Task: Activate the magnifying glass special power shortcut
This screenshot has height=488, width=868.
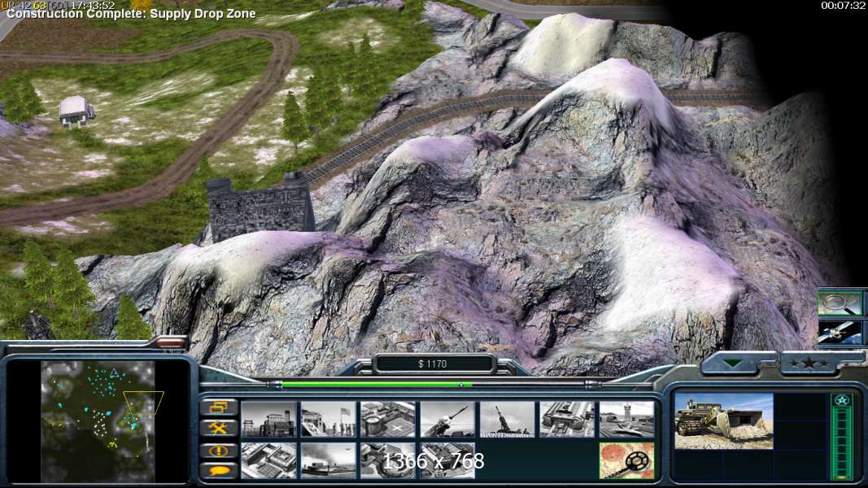Action: click(x=839, y=303)
